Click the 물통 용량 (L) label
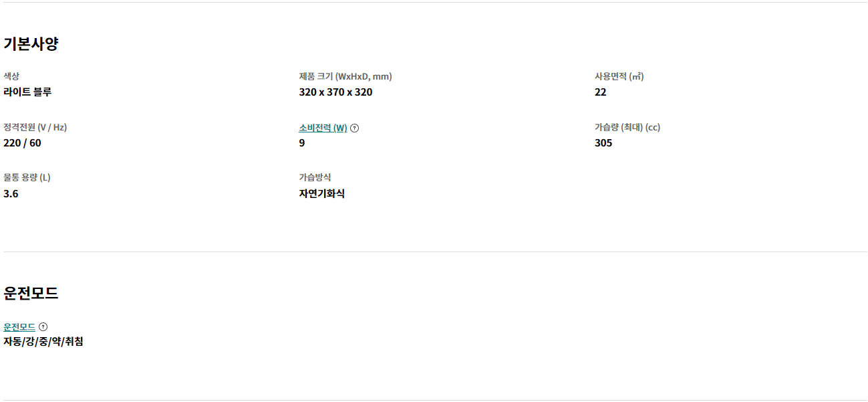 click(27, 177)
